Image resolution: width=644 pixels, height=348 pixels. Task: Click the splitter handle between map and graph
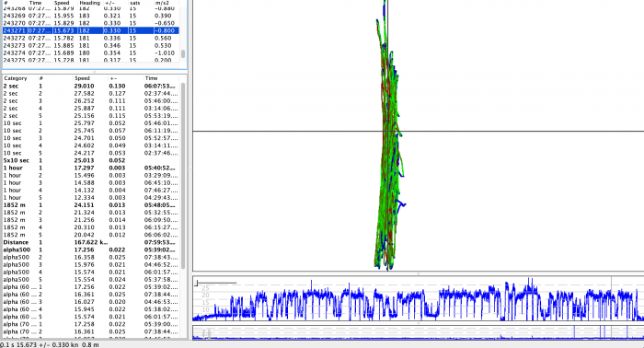(x=418, y=273)
